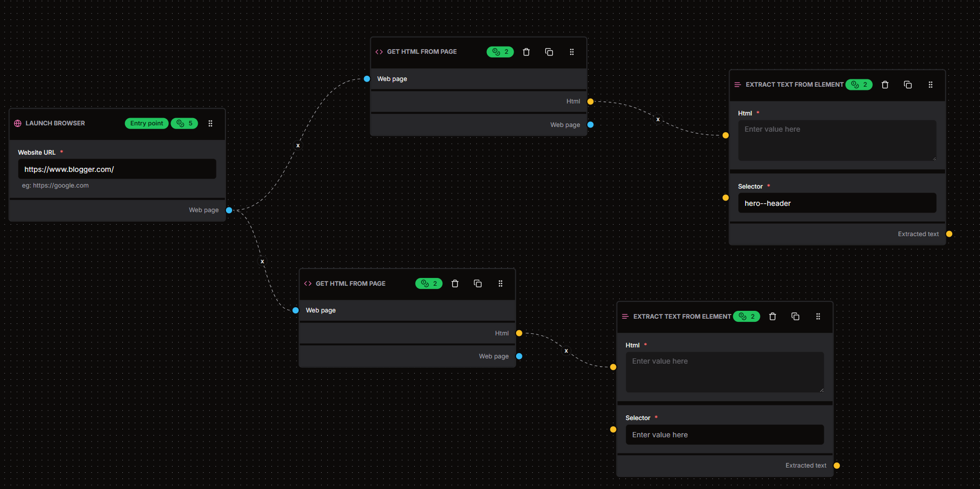Duplicate the top Extract Text From Element node
This screenshot has width=980, height=489.
(x=908, y=85)
